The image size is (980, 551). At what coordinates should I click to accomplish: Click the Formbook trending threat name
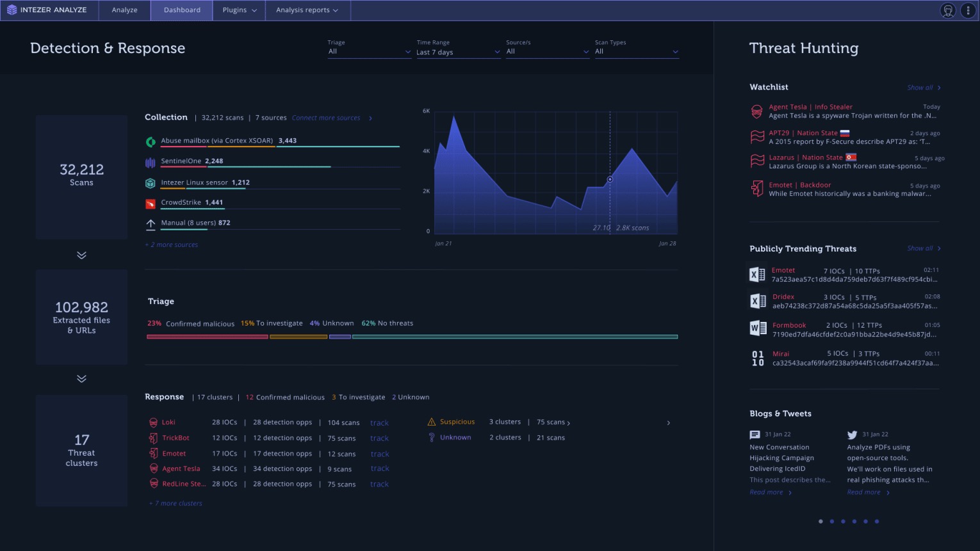click(x=789, y=325)
